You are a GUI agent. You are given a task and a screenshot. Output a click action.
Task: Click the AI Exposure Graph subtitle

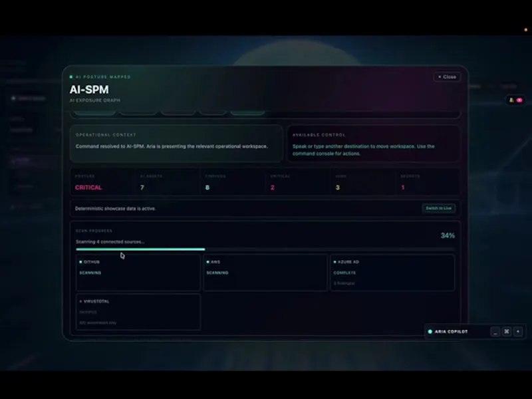pos(94,100)
